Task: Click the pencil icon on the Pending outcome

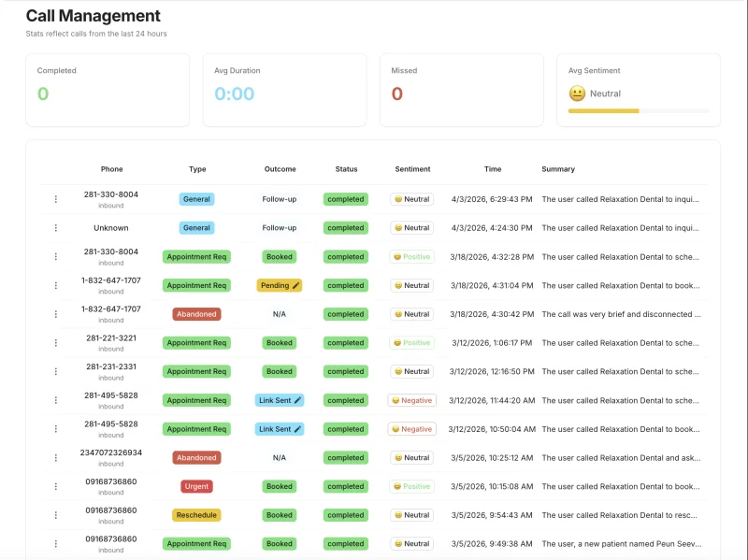Action: (x=296, y=286)
